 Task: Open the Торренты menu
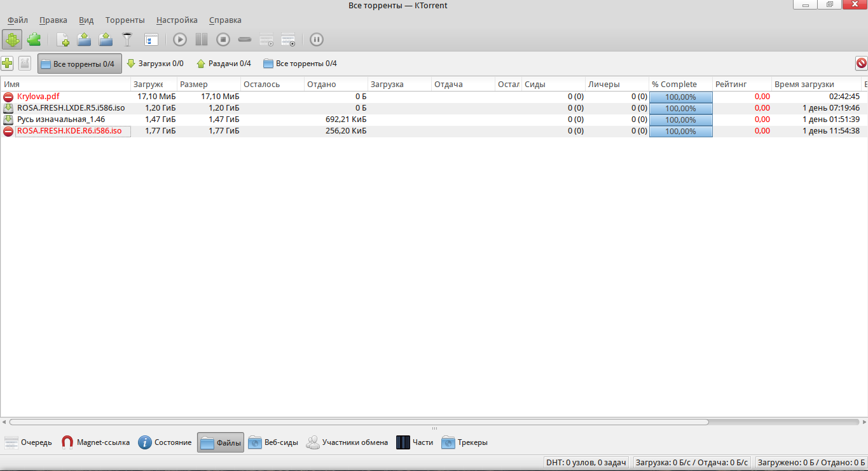tap(125, 20)
